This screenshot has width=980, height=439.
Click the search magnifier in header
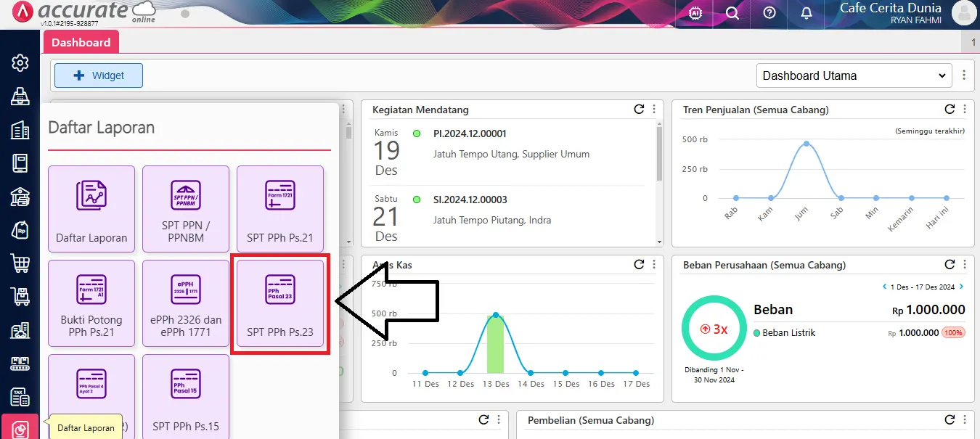coord(732,13)
